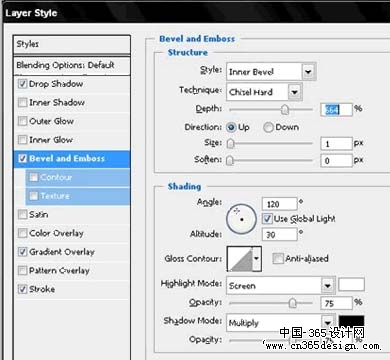Click the Depth slider handle

coord(285,109)
